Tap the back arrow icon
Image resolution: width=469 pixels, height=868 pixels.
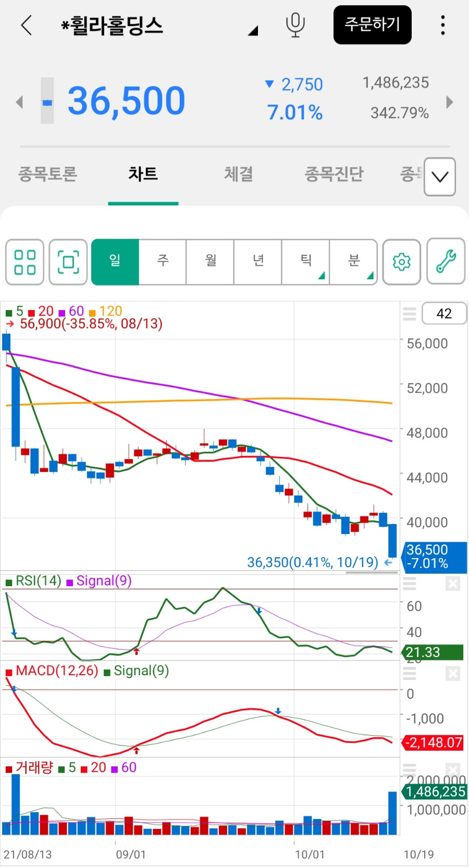point(27,25)
